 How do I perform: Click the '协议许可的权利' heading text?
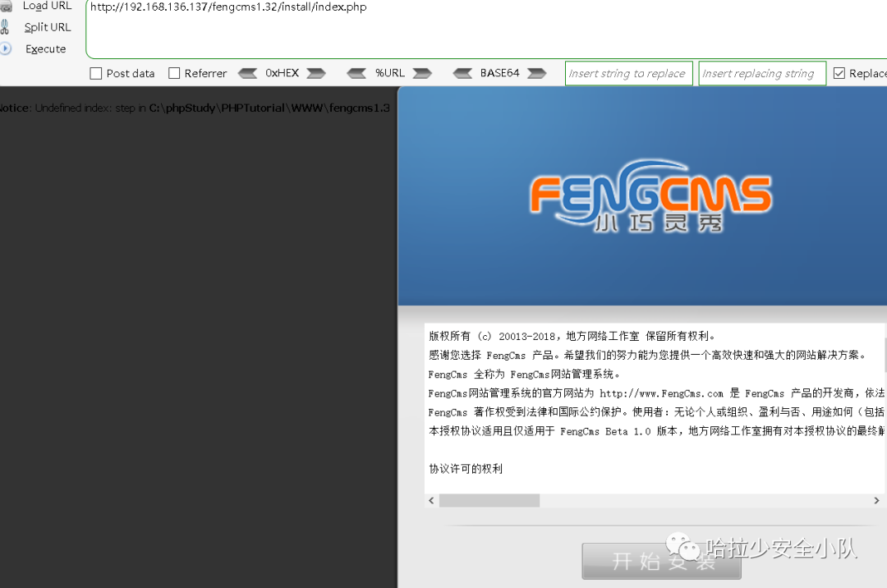(466, 469)
